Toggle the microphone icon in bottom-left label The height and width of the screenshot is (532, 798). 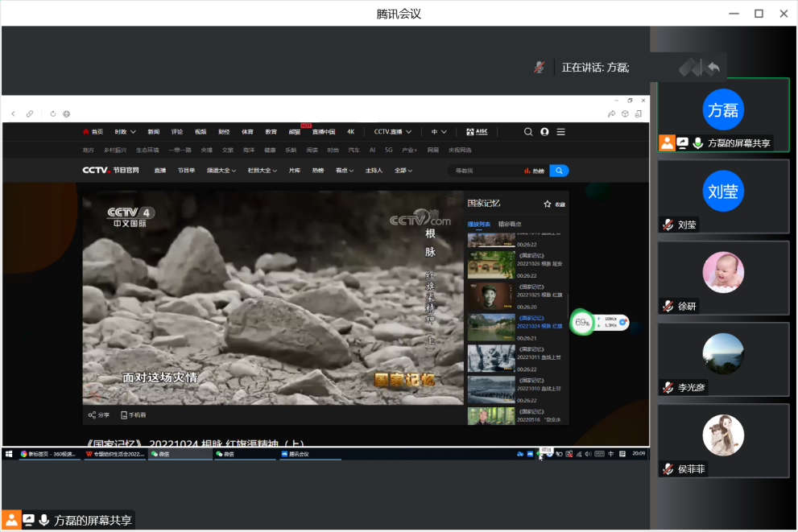44,520
